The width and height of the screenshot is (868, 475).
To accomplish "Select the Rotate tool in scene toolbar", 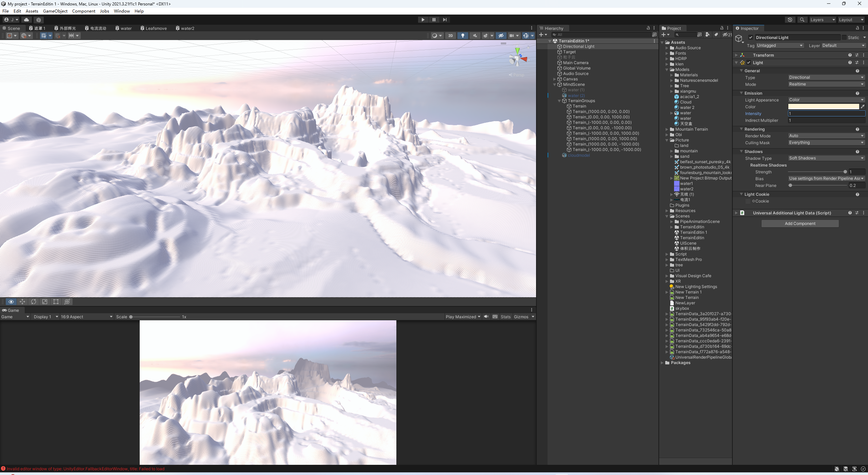I will point(34,302).
